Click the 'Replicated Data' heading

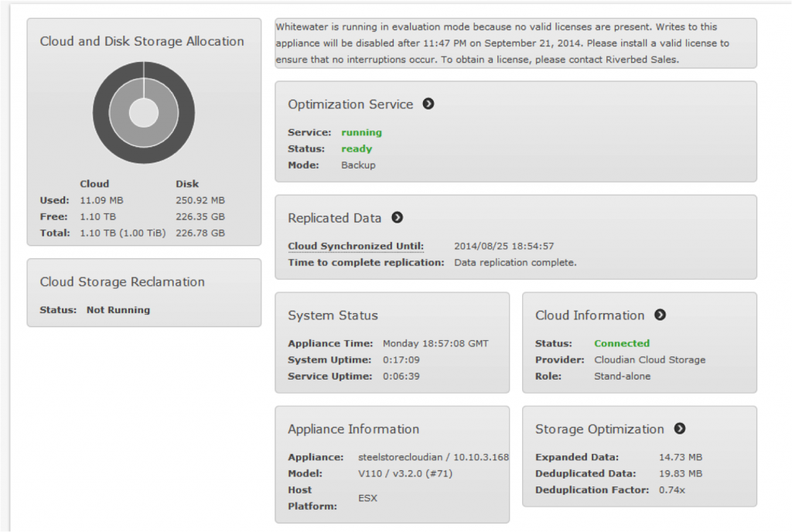334,218
